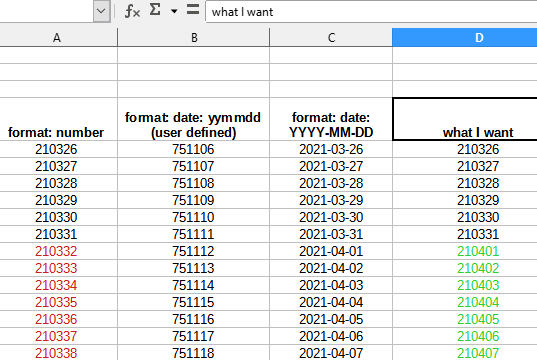
Task: Select the red cell 210338
Action: [x=57, y=353]
